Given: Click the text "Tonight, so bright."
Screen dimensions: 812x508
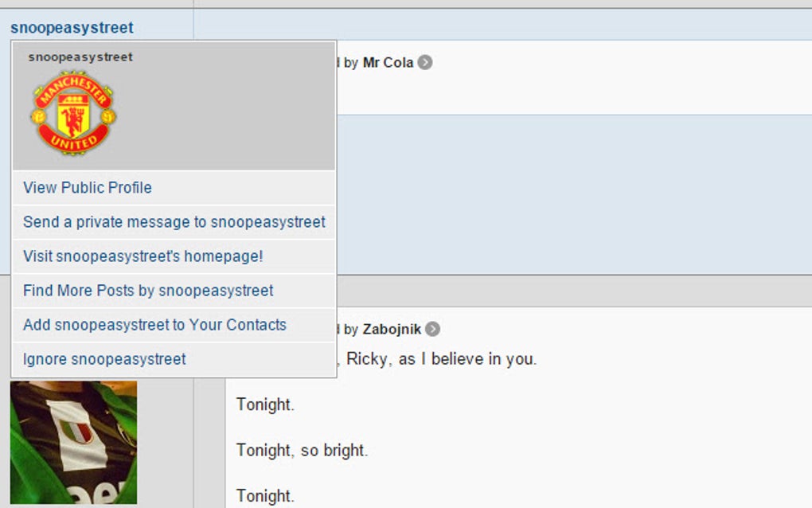Looking at the screenshot, I should 302,451.
